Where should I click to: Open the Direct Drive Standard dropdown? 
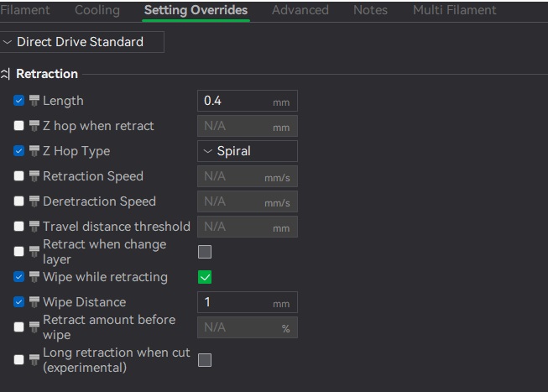point(81,42)
